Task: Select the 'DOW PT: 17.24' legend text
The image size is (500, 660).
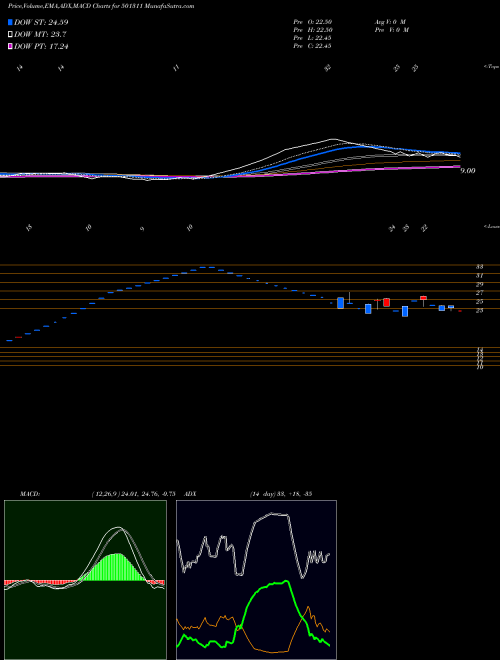Action: 41,46
